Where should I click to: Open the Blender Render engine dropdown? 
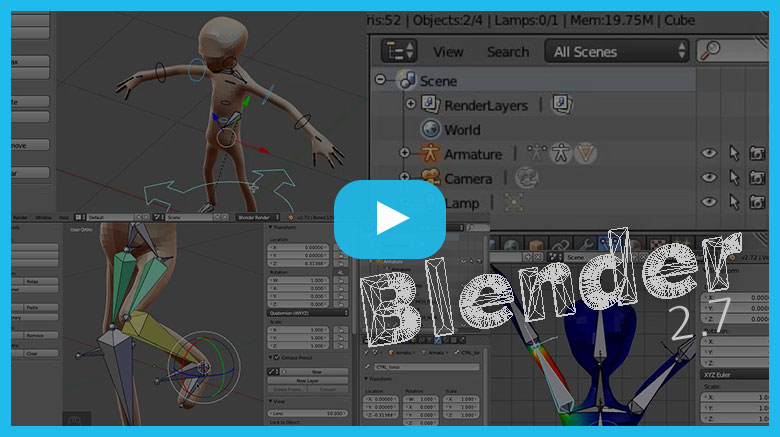[258, 218]
